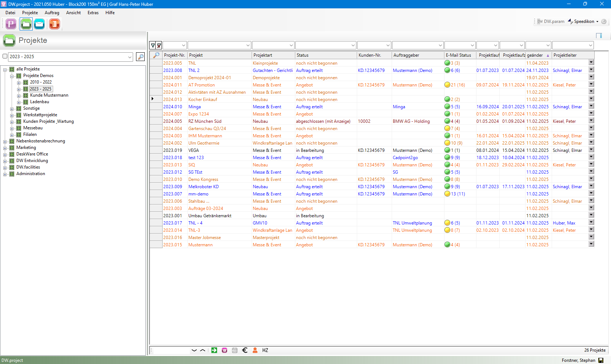Click the orange person icon in bottom toolbar
611x364 pixels.
pyautogui.click(x=255, y=350)
